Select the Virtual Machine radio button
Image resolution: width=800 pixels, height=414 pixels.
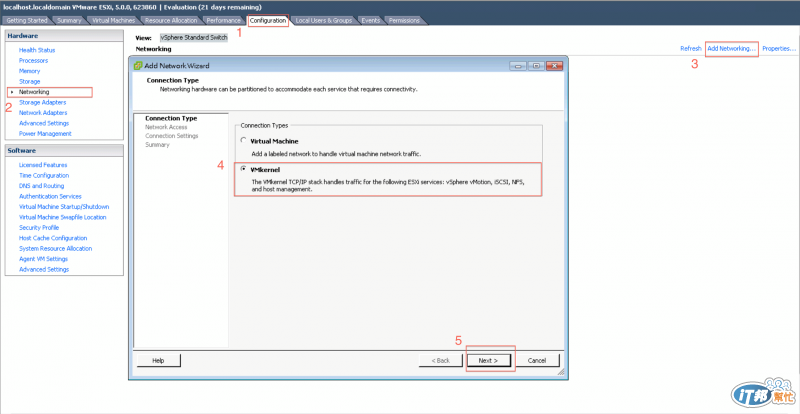tap(244, 140)
